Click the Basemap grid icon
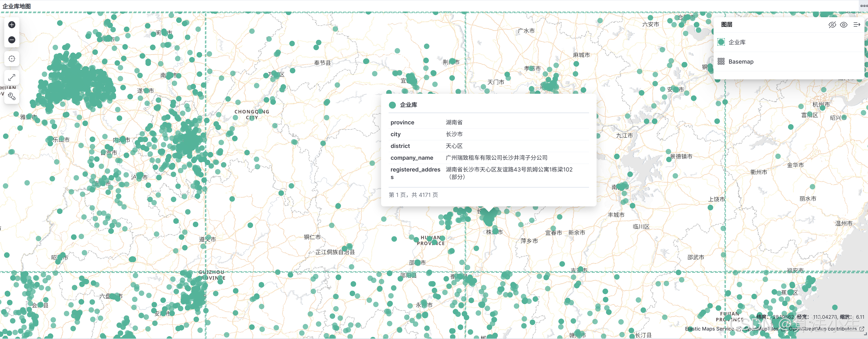Image resolution: width=868 pixels, height=339 pixels. tap(721, 61)
